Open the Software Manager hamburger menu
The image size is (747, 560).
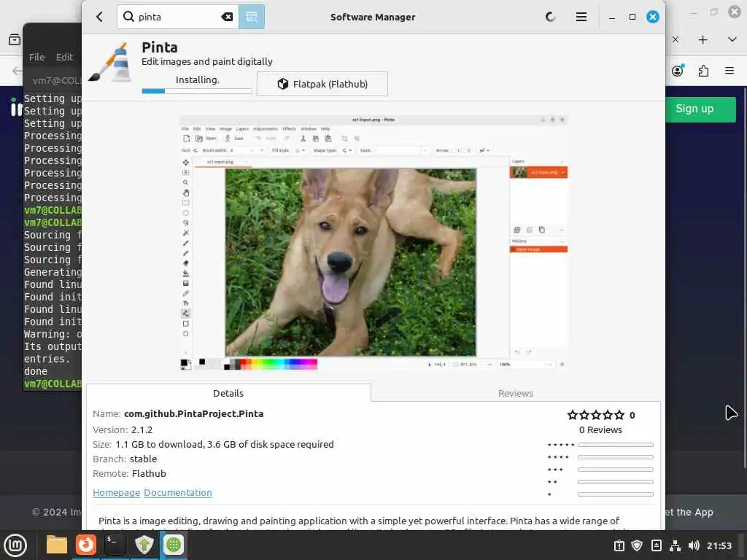click(581, 17)
